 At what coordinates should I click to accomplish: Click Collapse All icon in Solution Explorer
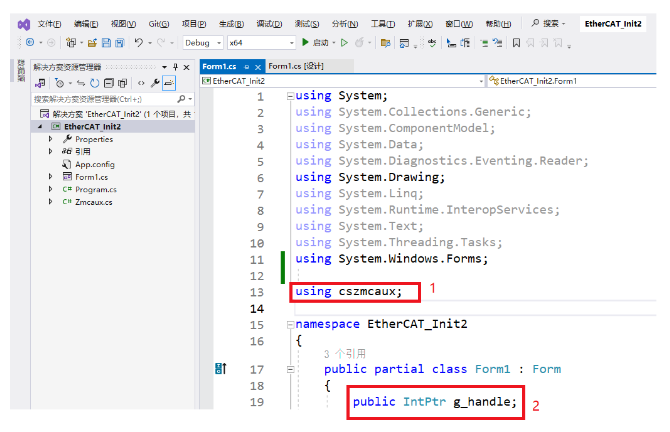point(109,83)
